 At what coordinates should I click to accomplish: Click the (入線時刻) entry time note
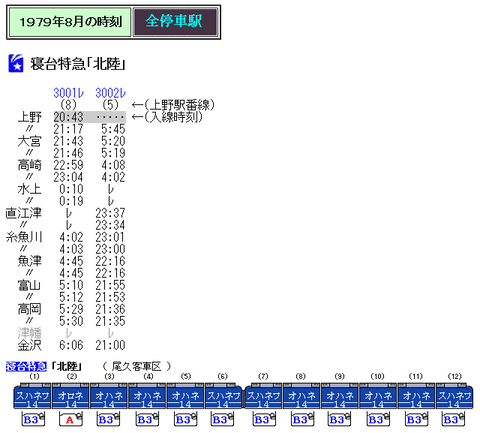click(173, 117)
